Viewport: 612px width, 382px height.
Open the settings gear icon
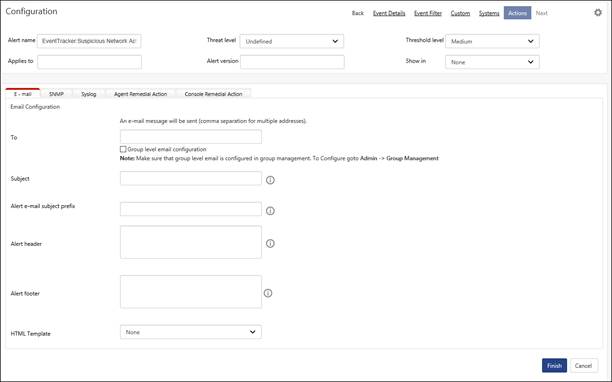pyautogui.click(x=598, y=12)
